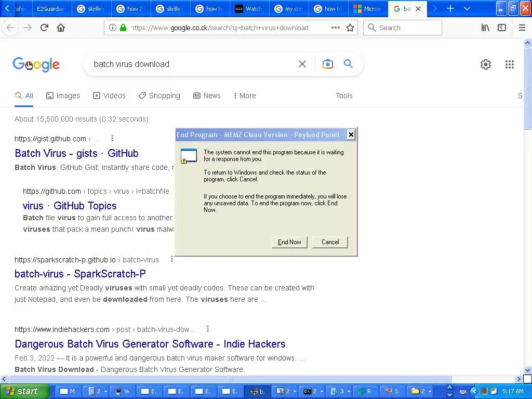The image size is (532, 399).
Task: Click the system clock 5:17 AM
Action: tap(513, 392)
